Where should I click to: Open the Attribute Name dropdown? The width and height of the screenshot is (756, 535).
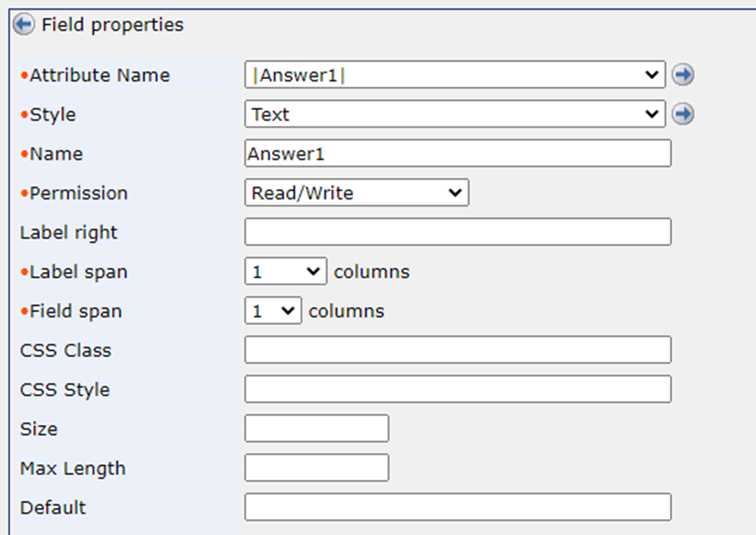coord(455,75)
